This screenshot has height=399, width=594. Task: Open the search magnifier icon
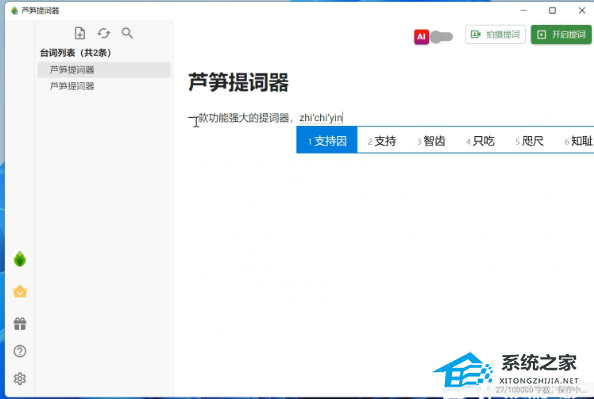[x=127, y=33]
